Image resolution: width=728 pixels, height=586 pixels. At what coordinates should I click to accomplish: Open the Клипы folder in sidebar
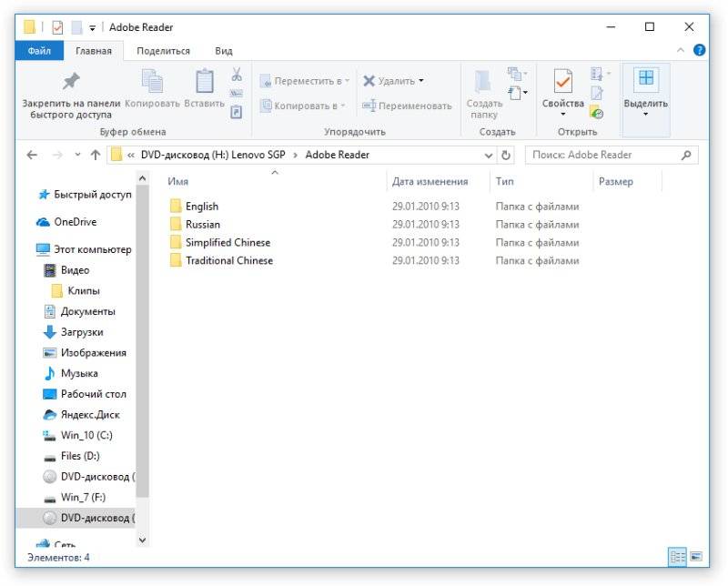[76, 290]
